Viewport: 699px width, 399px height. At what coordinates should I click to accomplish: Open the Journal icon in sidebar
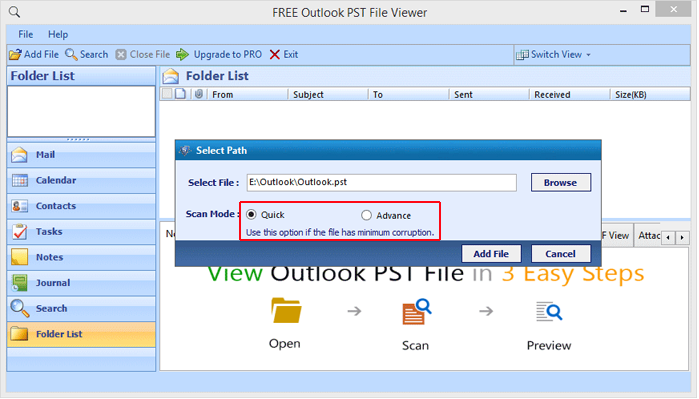[20, 283]
